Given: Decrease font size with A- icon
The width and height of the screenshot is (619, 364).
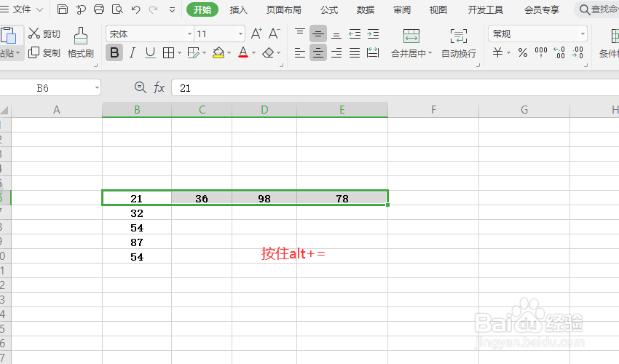Looking at the screenshot, I should click(x=275, y=34).
